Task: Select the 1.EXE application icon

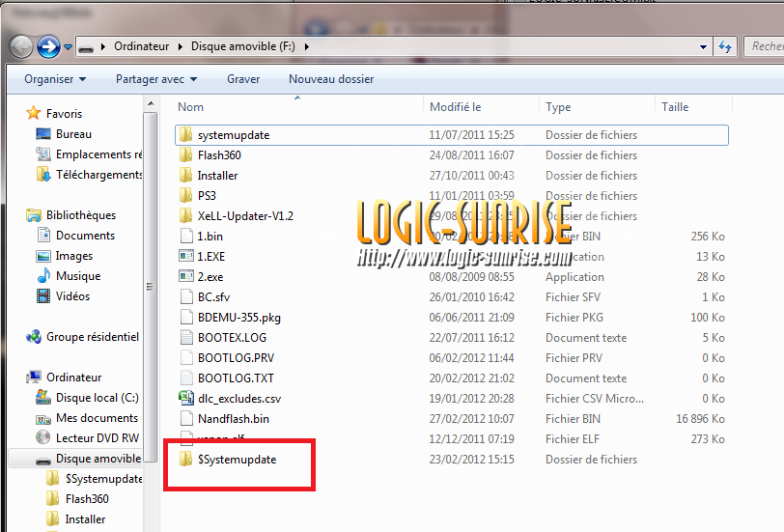Action: 186,256
